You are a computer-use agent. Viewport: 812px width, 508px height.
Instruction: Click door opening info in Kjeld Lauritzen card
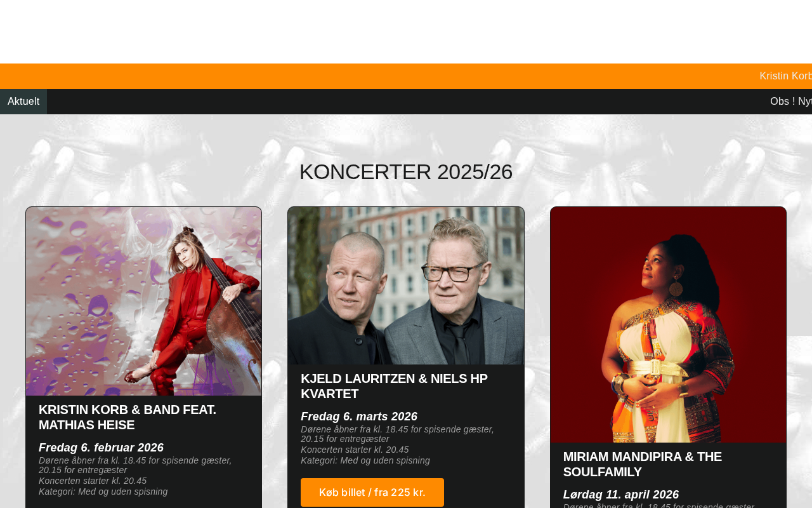pos(397,434)
